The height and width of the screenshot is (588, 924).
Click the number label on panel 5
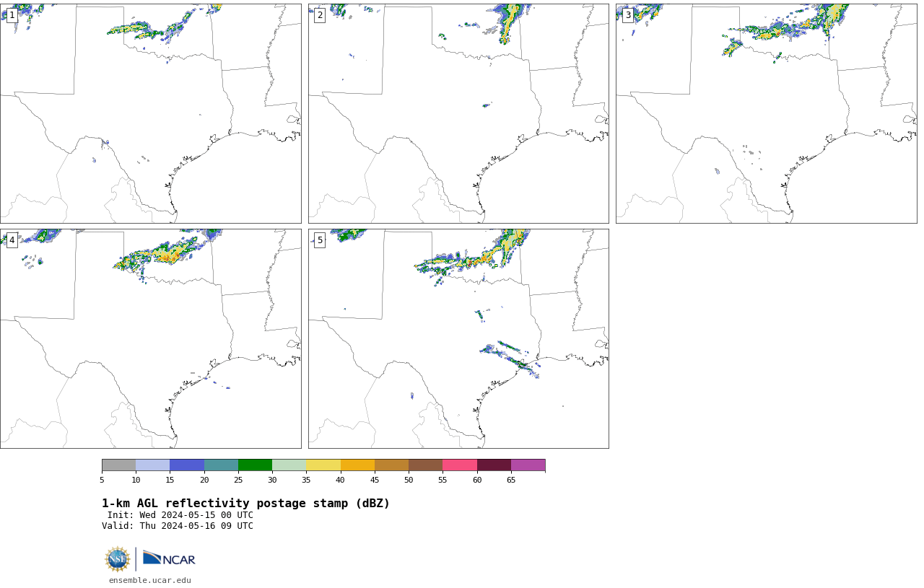pos(320,240)
